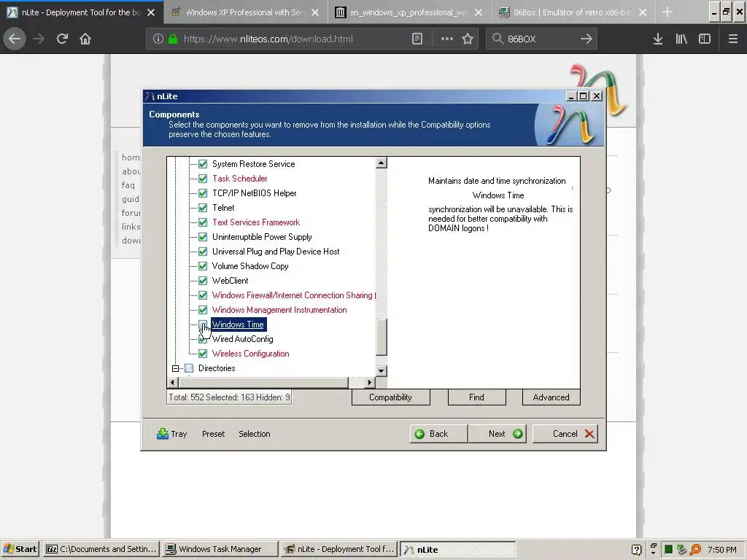Click the Windows Start button
Screen dimensions: 747x560
tap(20, 549)
